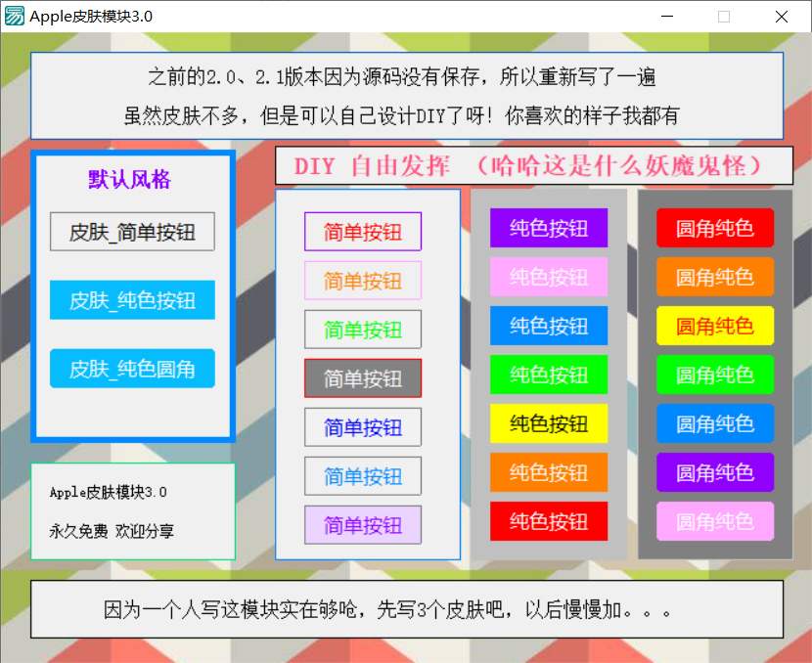Click the blue 圆角纯色 button
812x663 pixels.
715,423
